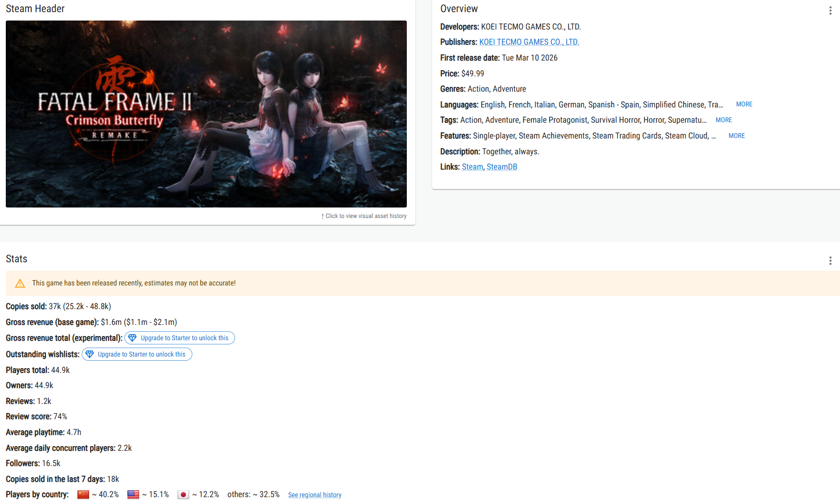840x504 pixels.
Task: Open the KOEI TECMO GAMES publisher link
Action: tap(529, 42)
